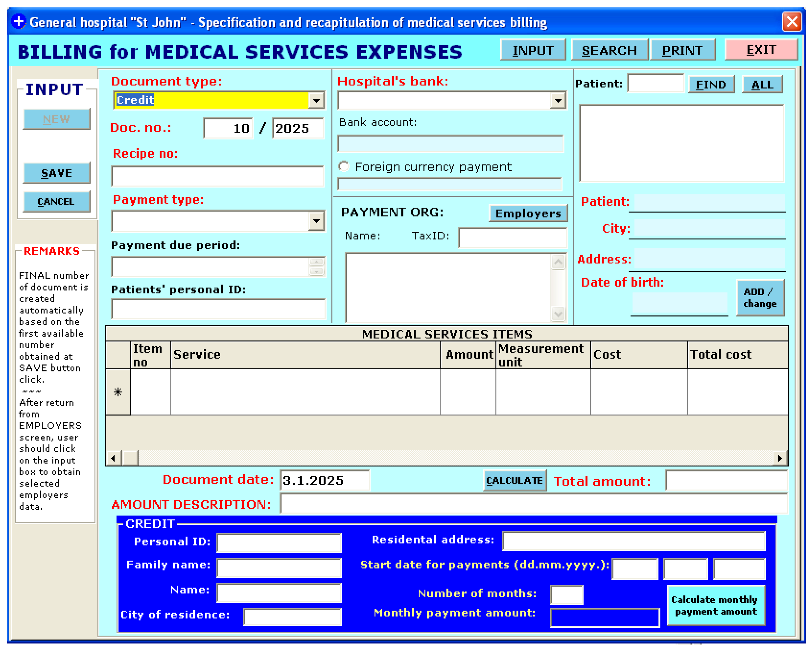This screenshot has height=651, width=812.
Task: Increase the Payment due period spinner
Action: click(x=317, y=262)
